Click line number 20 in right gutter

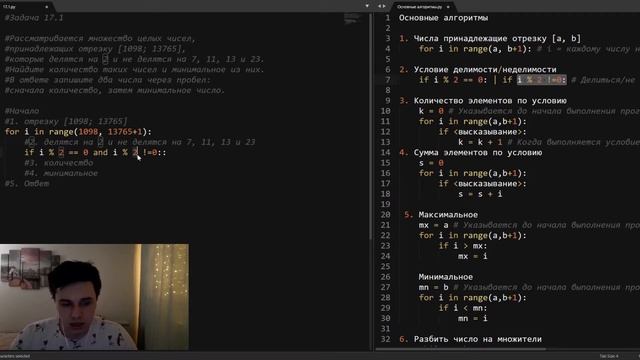[x=386, y=215]
